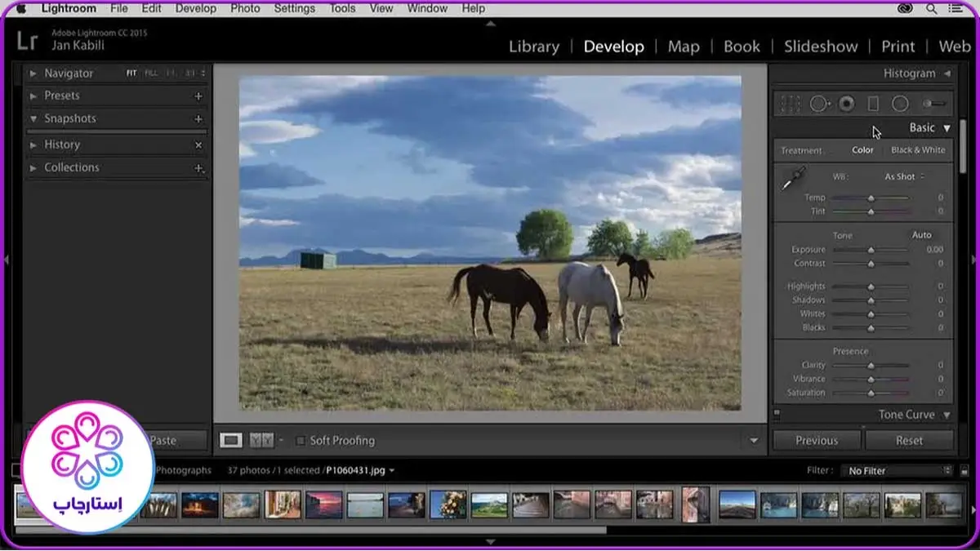Add a new snapshot with plus icon
980x551 pixels.
(198, 119)
